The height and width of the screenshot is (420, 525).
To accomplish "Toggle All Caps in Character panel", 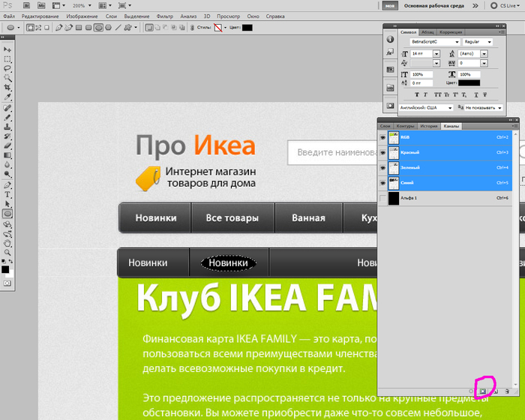I will click(437, 94).
